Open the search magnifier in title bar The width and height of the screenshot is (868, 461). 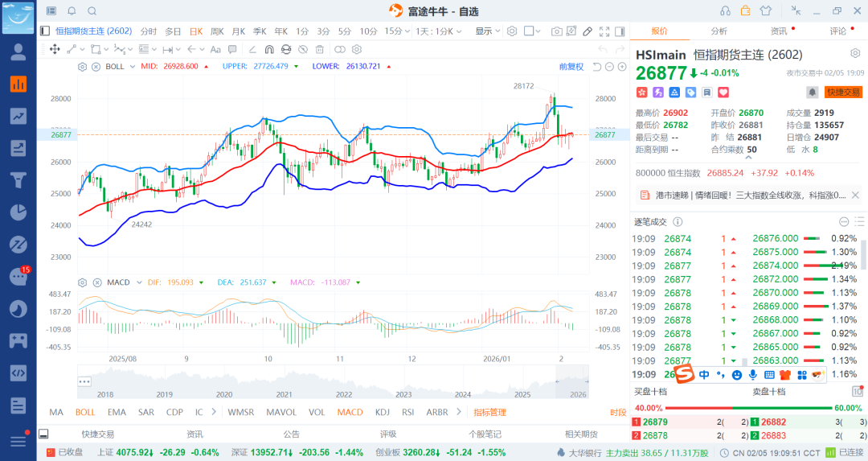(x=92, y=10)
